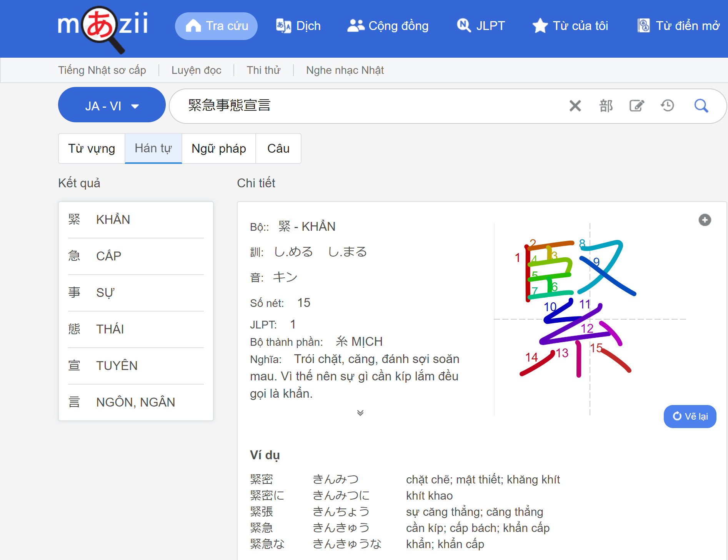Select 事 SỰ result
The width and height of the screenshot is (728, 560).
[x=136, y=293]
